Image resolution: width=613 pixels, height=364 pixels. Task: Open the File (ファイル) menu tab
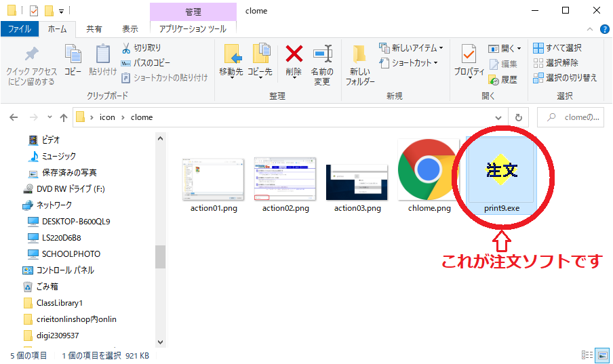(x=19, y=29)
